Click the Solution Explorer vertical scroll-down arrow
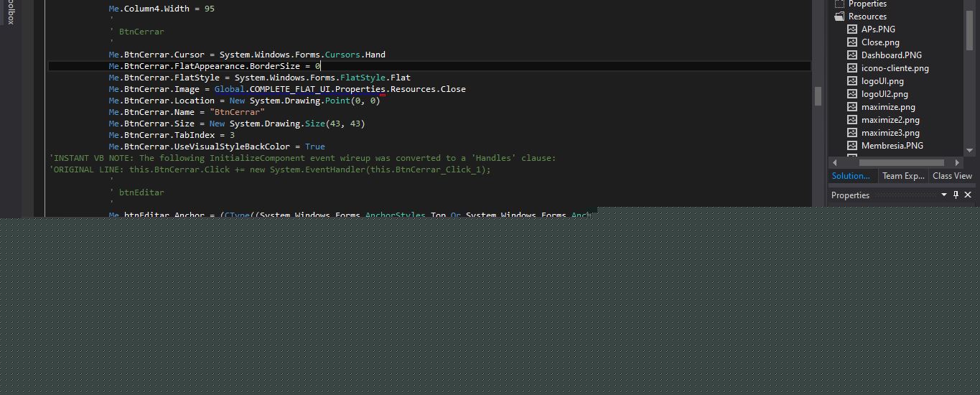This screenshot has height=395, width=980. click(x=970, y=151)
